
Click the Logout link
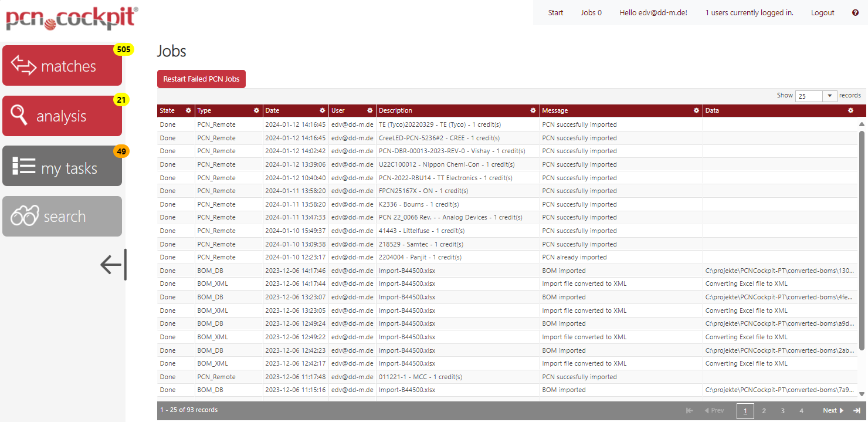click(822, 13)
